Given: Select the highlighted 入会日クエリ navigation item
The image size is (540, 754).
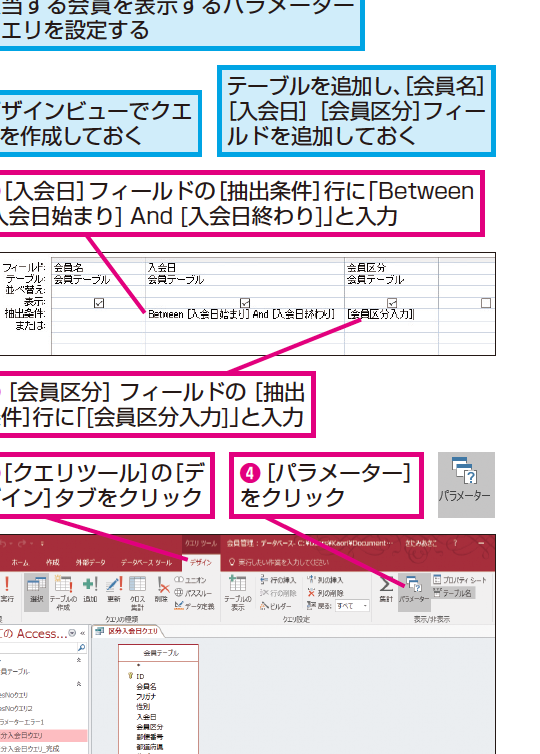Looking at the screenshot, I should pyautogui.click(x=43, y=735).
